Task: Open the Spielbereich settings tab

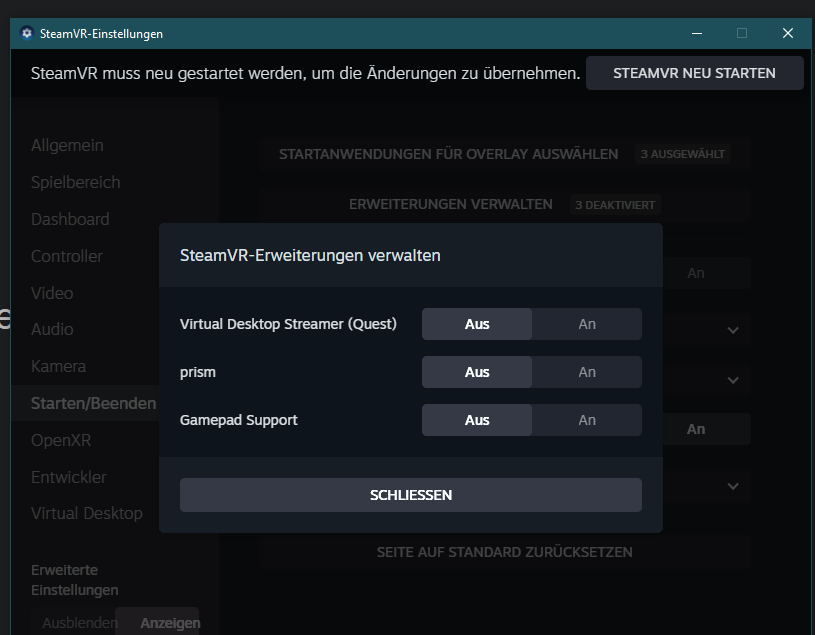Action: 75,182
